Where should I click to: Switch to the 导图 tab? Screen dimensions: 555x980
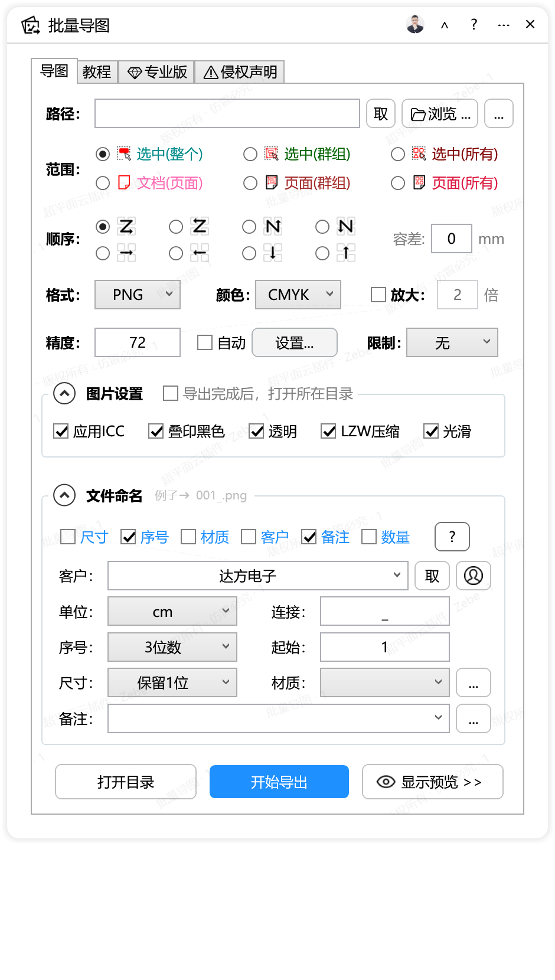[54, 71]
